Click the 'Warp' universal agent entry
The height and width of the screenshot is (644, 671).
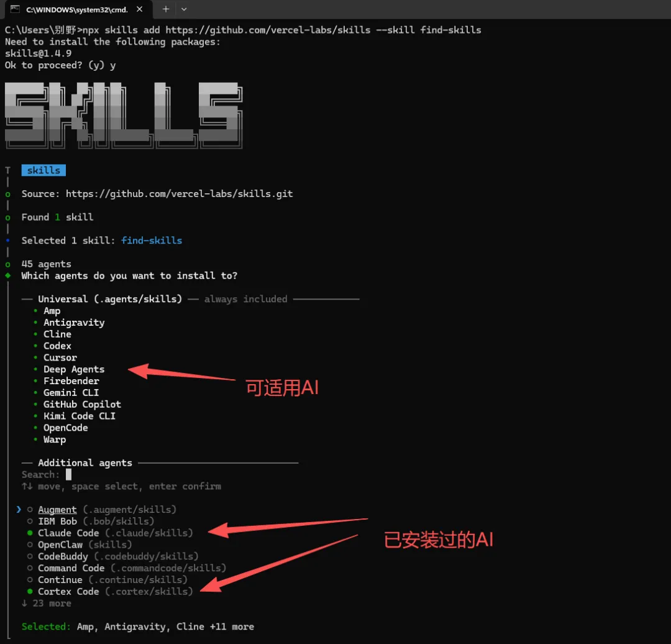(55, 439)
